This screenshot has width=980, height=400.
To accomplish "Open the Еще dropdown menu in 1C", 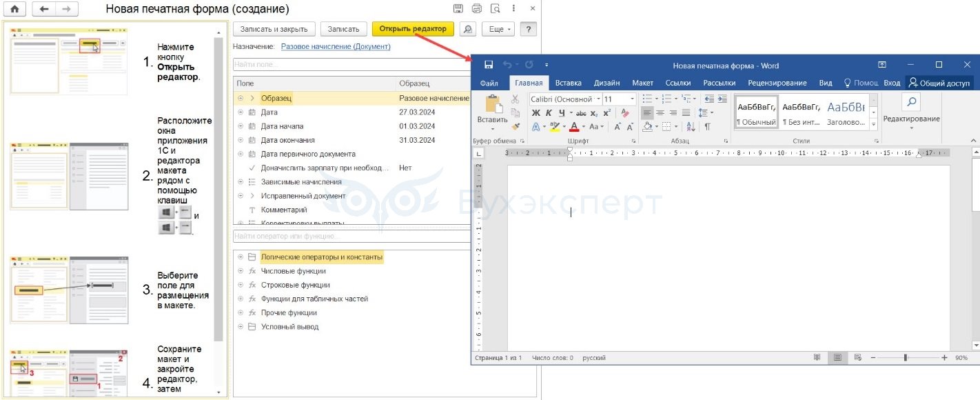I will pos(498,29).
